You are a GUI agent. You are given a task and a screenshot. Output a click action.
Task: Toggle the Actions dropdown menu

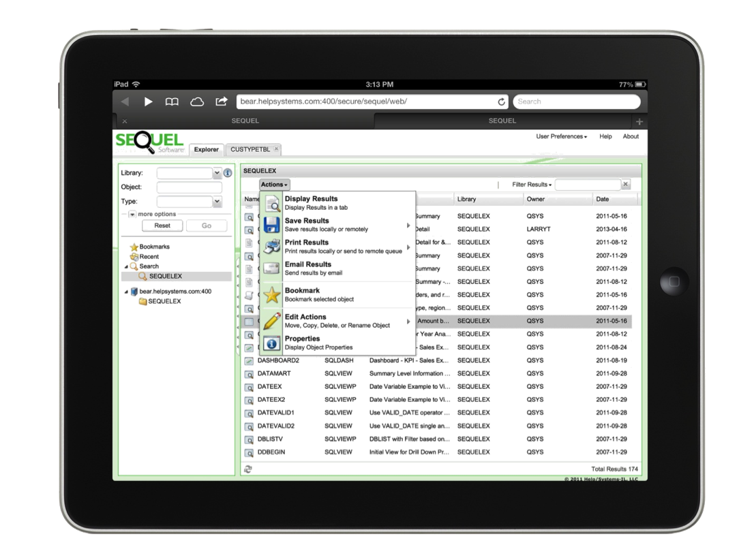(274, 185)
